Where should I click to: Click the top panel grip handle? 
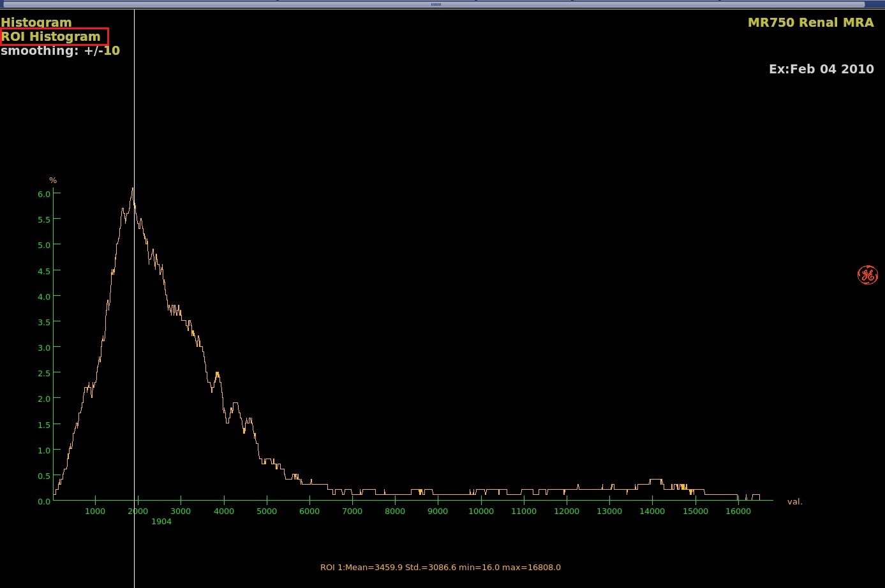436,4
